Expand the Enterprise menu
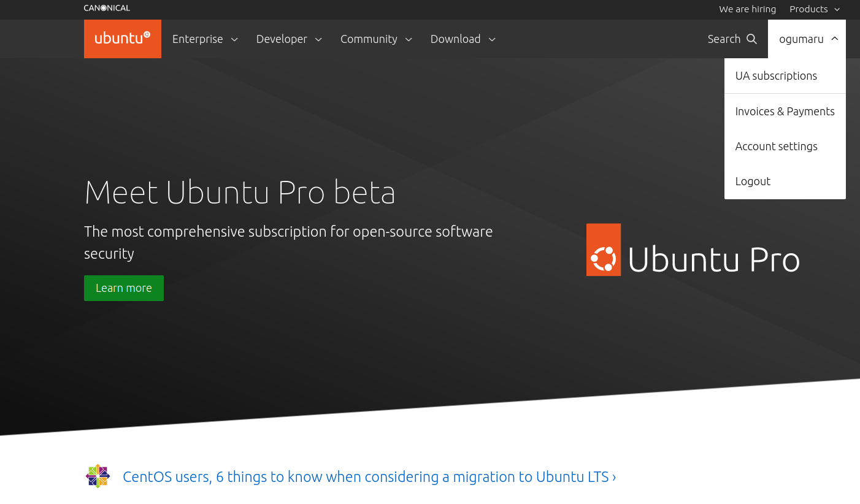Image resolution: width=860 pixels, height=504 pixels. pyautogui.click(x=205, y=39)
